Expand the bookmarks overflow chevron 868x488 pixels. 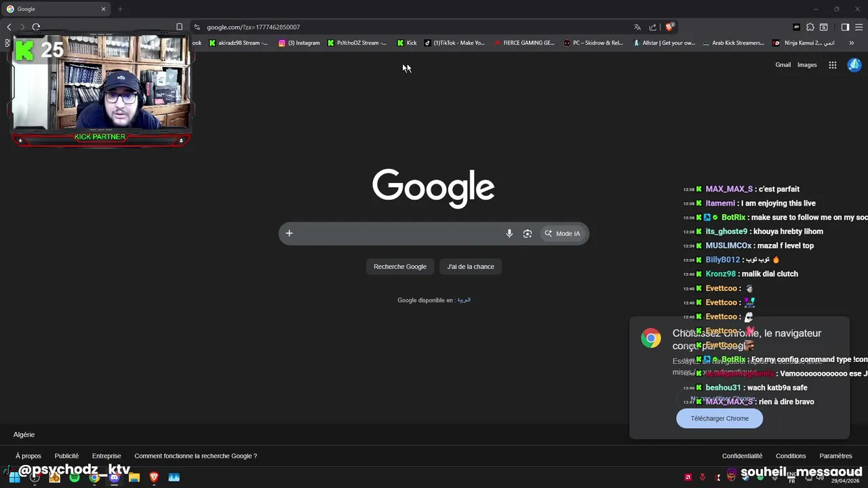pyautogui.click(x=851, y=43)
